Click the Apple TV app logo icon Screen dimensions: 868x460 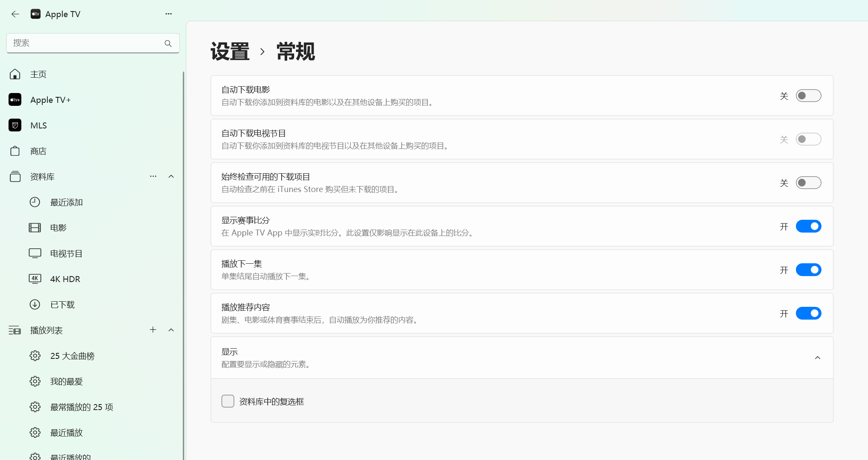pyautogui.click(x=36, y=14)
